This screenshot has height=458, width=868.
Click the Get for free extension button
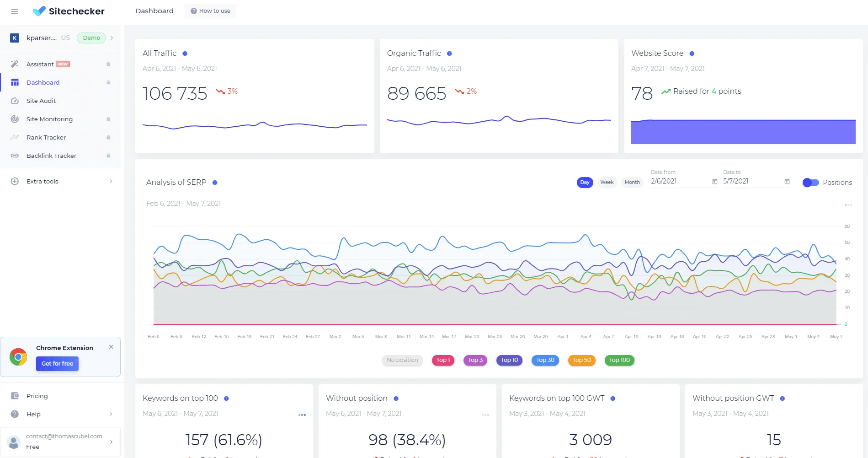(57, 363)
